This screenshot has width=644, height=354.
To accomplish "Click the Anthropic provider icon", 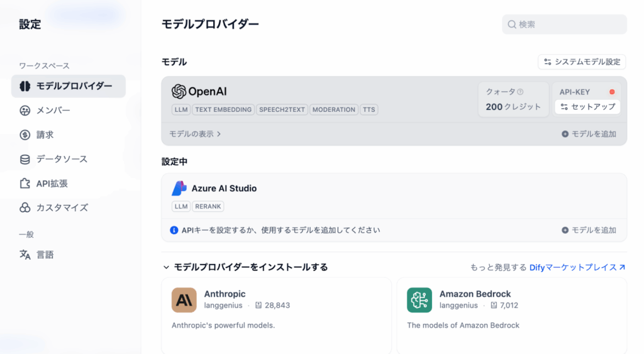I will (184, 300).
